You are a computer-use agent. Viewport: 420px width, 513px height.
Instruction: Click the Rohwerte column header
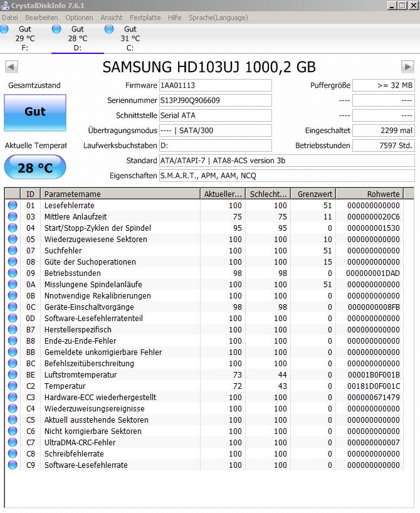(x=370, y=194)
